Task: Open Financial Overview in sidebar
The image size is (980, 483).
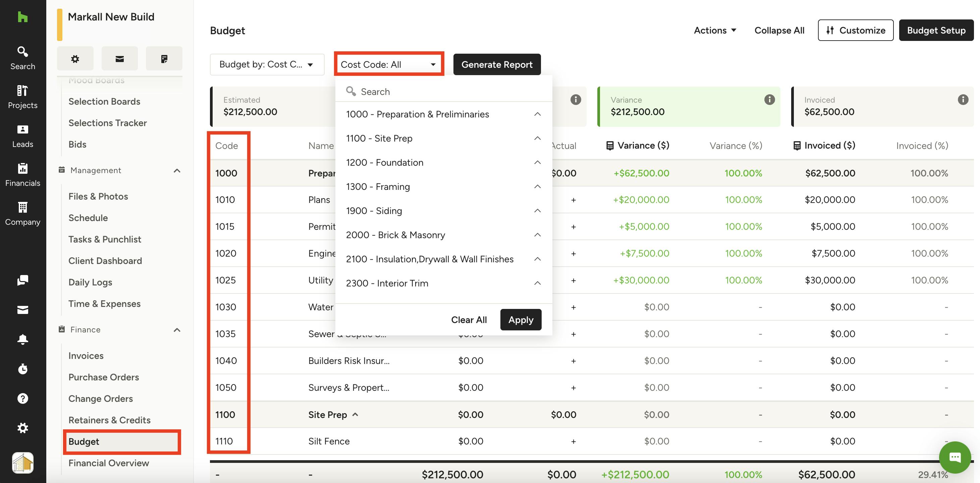Action: (108, 463)
